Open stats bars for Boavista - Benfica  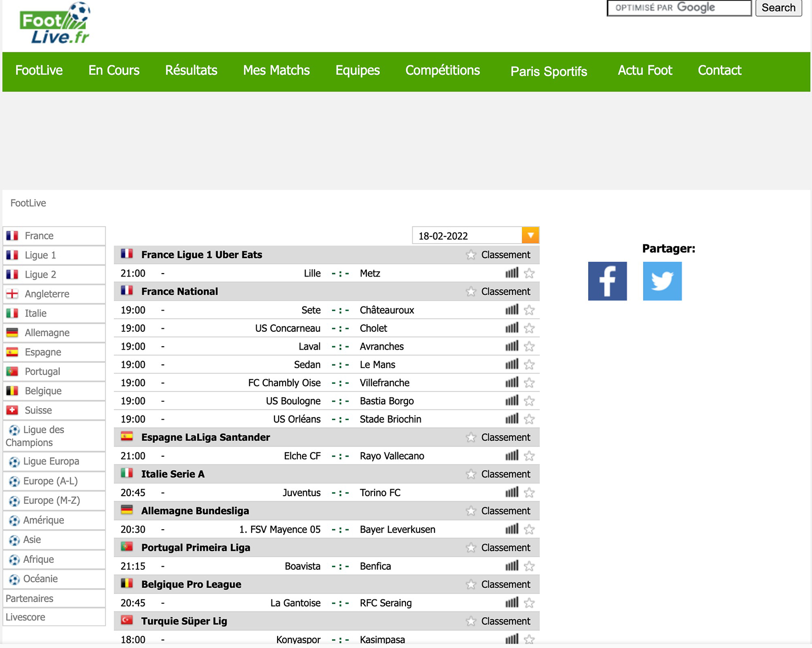pyautogui.click(x=512, y=566)
